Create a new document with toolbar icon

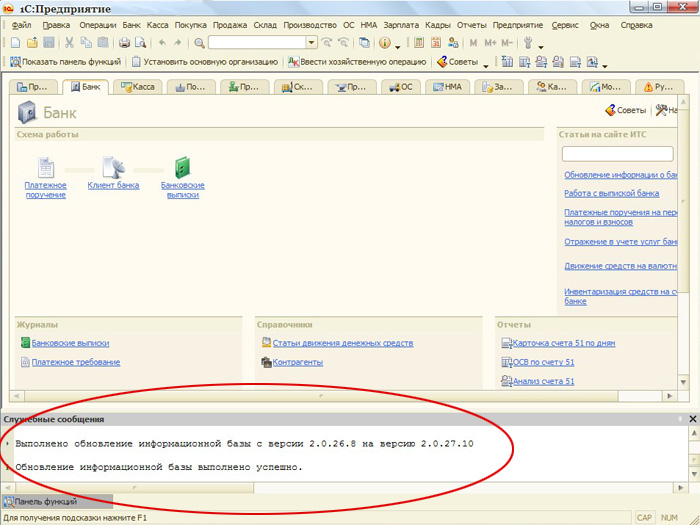coord(15,43)
